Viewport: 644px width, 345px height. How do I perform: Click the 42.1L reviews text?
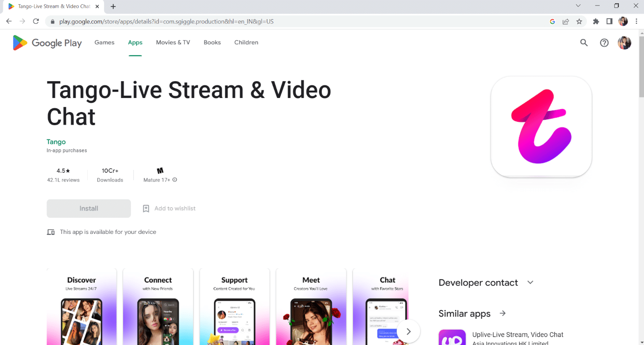(x=63, y=180)
